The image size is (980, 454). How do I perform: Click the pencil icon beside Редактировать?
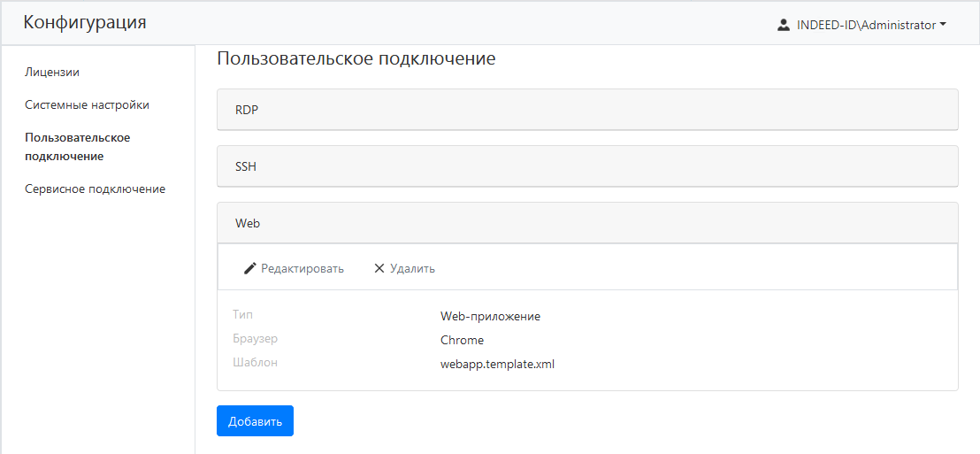coord(249,268)
